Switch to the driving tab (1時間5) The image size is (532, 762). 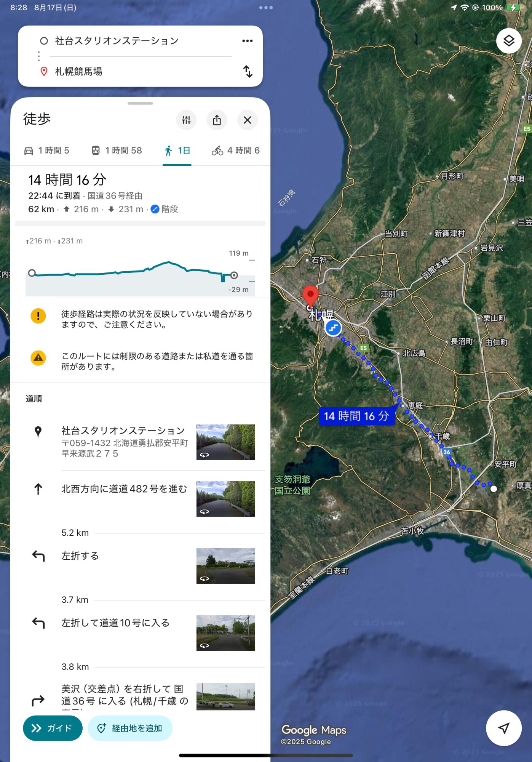pyautogui.click(x=46, y=150)
